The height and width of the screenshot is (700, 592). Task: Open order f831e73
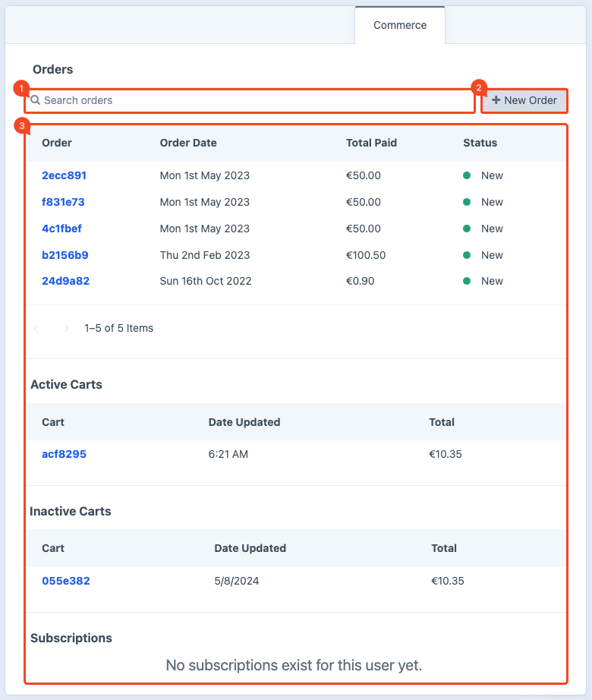(x=63, y=202)
